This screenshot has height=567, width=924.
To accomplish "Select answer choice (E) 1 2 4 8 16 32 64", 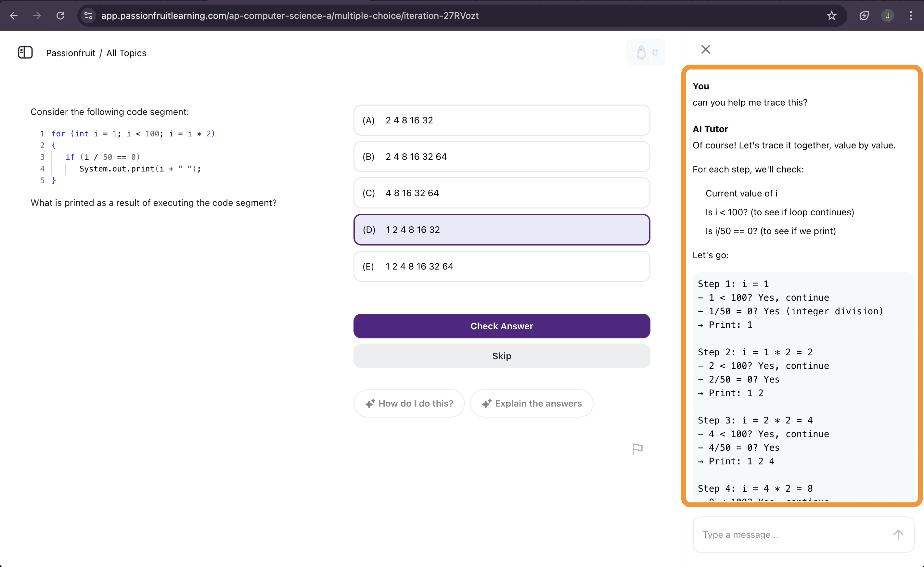I will [502, 266].
